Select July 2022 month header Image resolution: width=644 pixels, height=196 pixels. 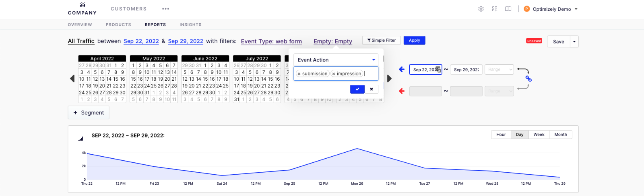tap(257, 59)
